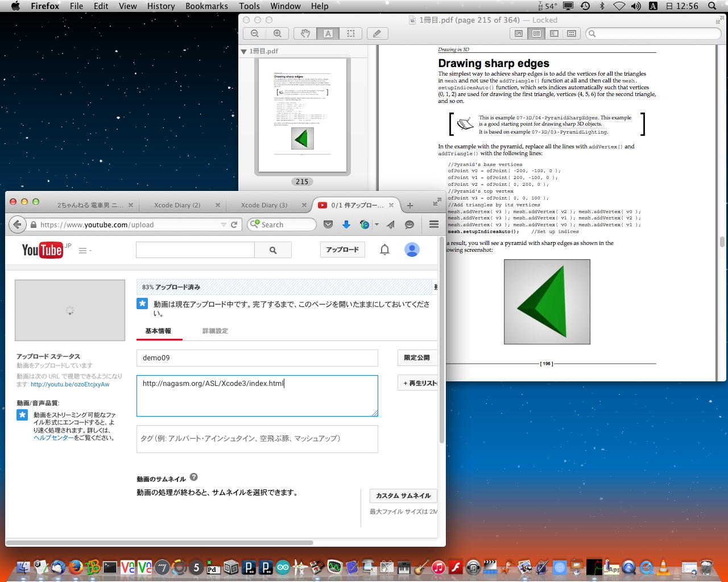This screenshot has height=582, width=728.
Task: Click the 83% upload progress bar
Action: point(284,287)
